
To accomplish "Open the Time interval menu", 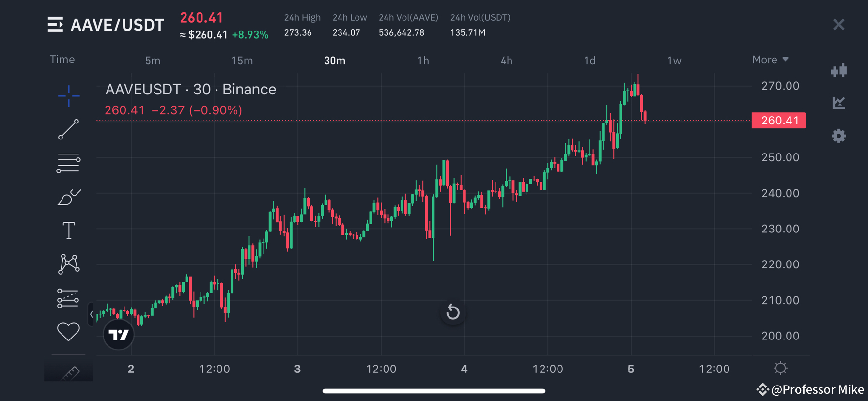I will tap(62, 59).
